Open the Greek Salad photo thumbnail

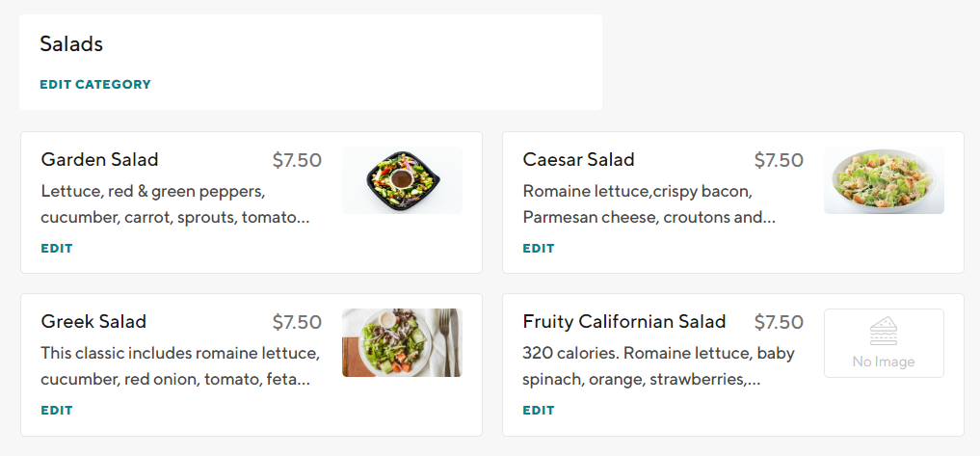click(x=402, y=342)
